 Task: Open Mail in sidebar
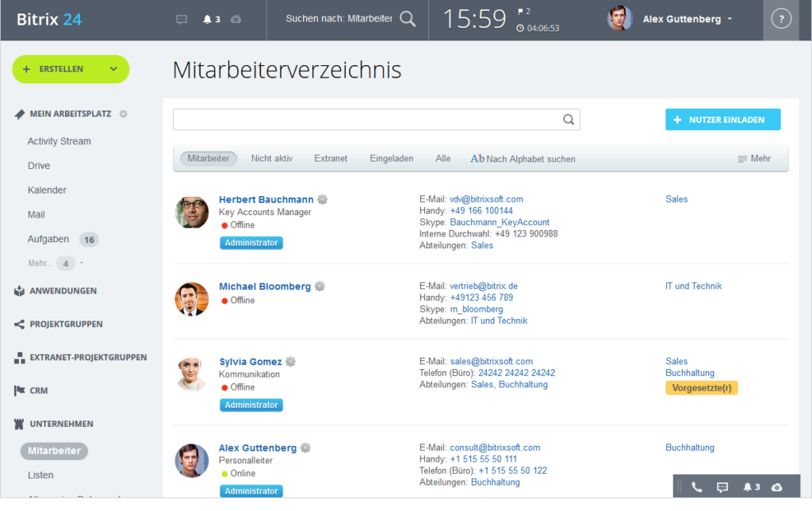[36, 214]
